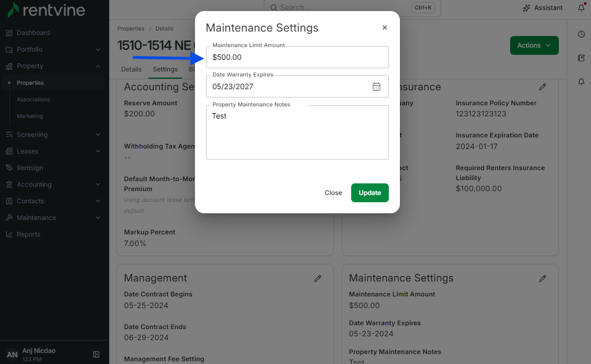Close the Maintenance Settings dialog with X
Screen dimensions: 591x364
click(384, 28)
